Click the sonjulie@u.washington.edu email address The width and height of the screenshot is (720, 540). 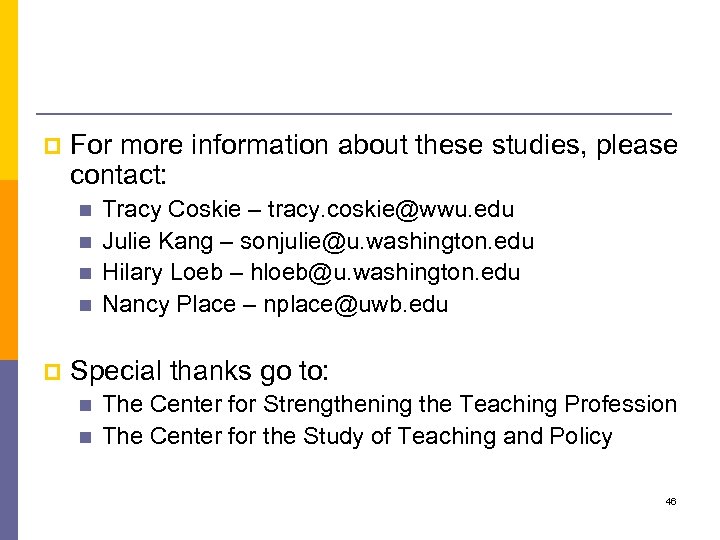pos(387,241)
